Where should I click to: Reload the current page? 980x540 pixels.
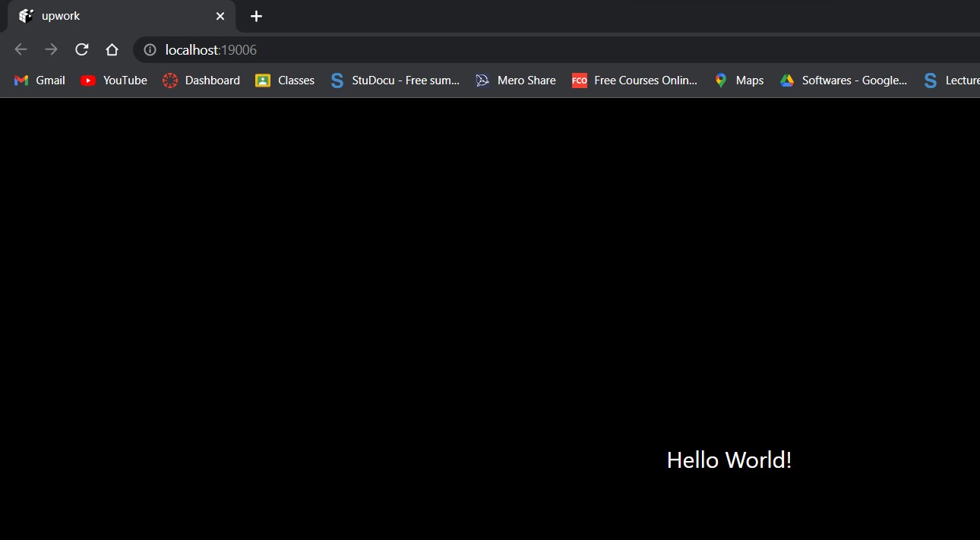click(81, 49)
